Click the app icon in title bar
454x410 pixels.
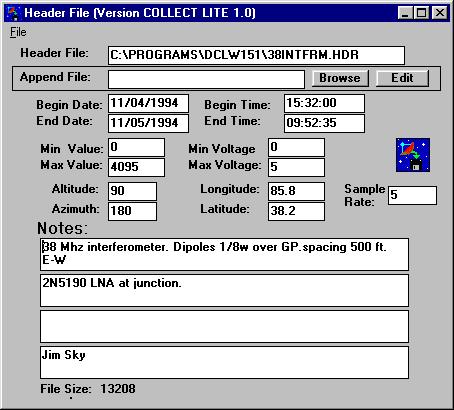13,13
